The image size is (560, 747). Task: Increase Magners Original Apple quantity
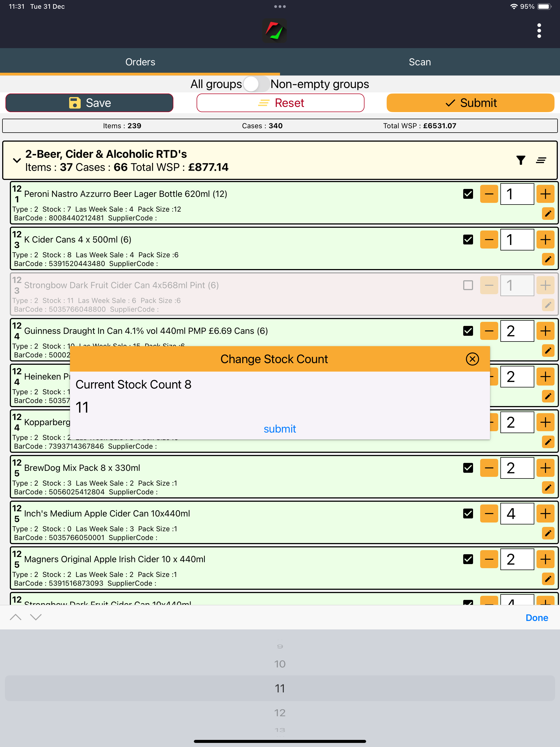tap(545, 559)
